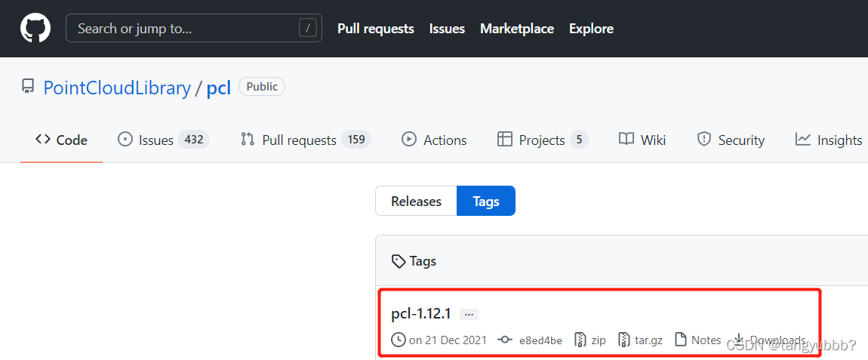Click the Wiki open-book icon

tap(626, 139)
